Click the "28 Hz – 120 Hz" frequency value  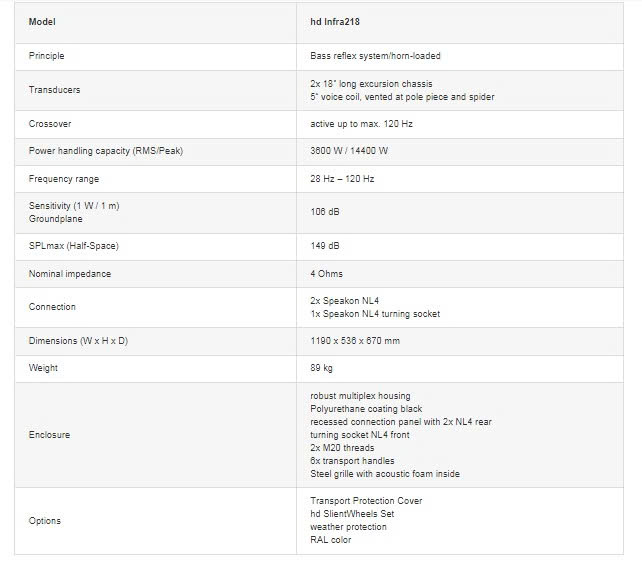(x=342, y=178)
